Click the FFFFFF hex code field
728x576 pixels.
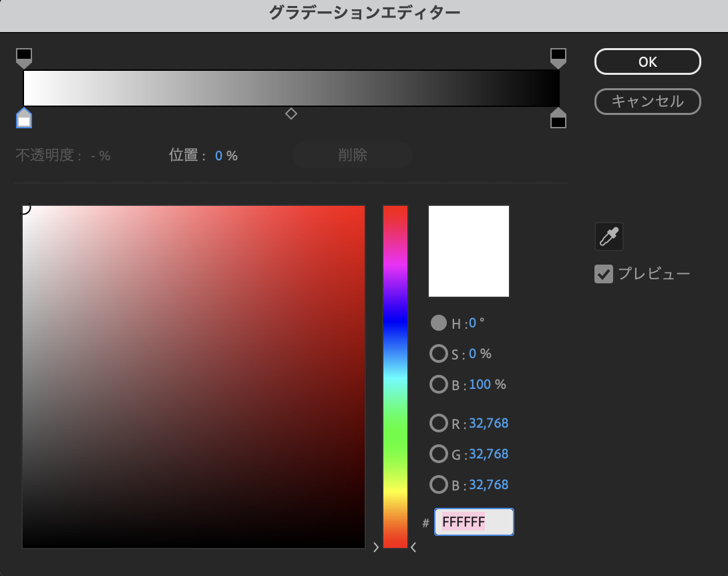pyautogui.click(x=474, y=522)
